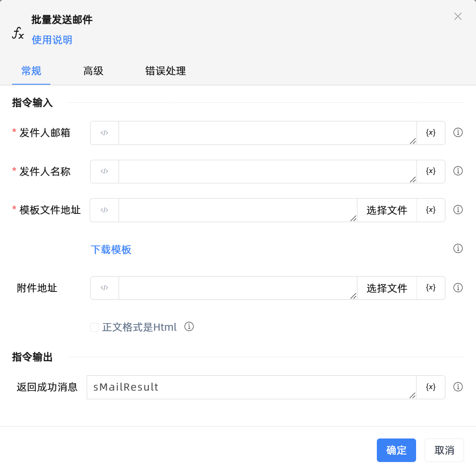Click 选择文件 for 模板文件地址
The width and height of the screenshot is (476, 474).
(x=387, y=210)
